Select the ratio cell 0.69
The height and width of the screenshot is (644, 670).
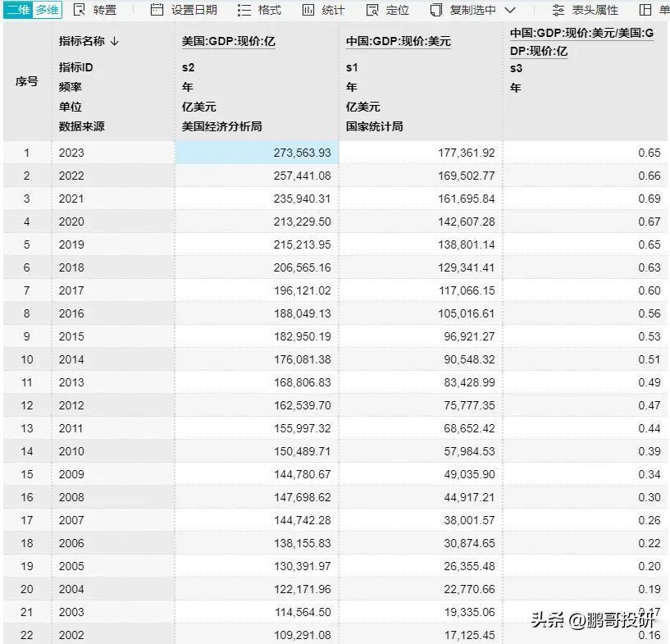(x=586, y=199)
